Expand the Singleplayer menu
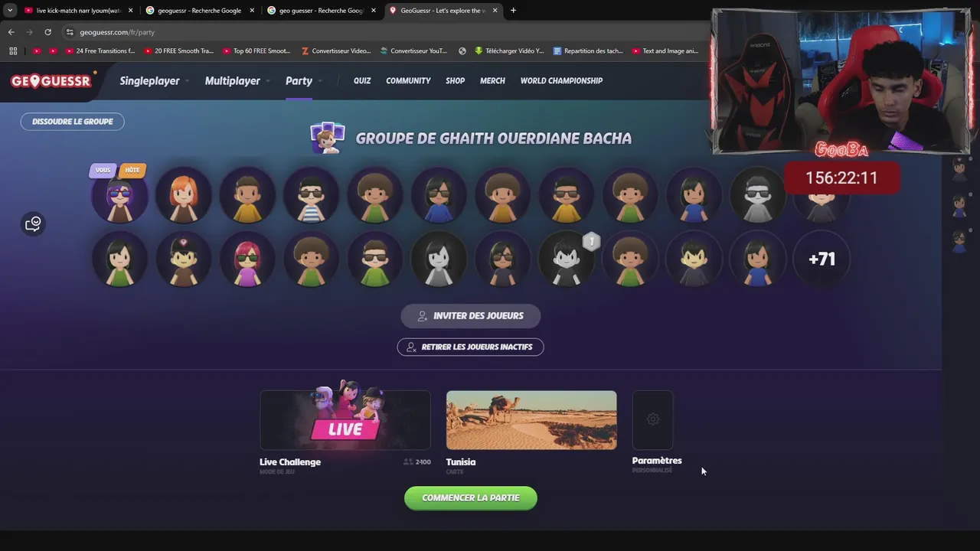The image size is (980, 551). (x=154, y=80)
